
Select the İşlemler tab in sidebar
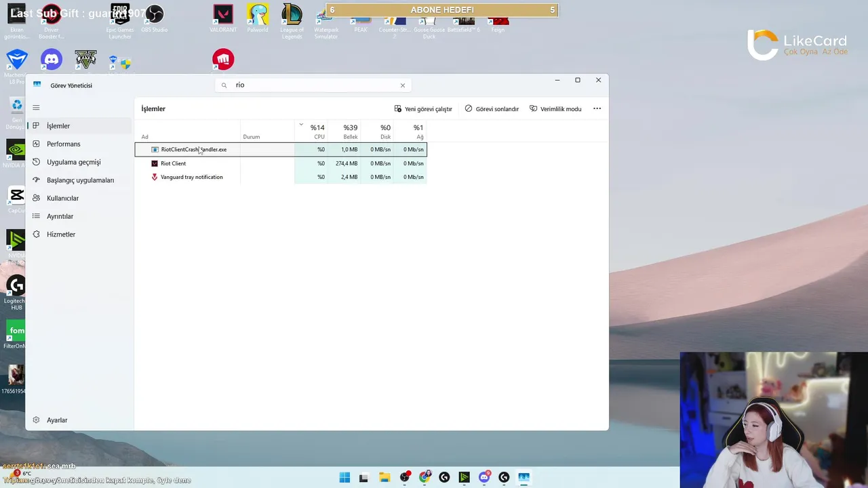coord(79,126)
